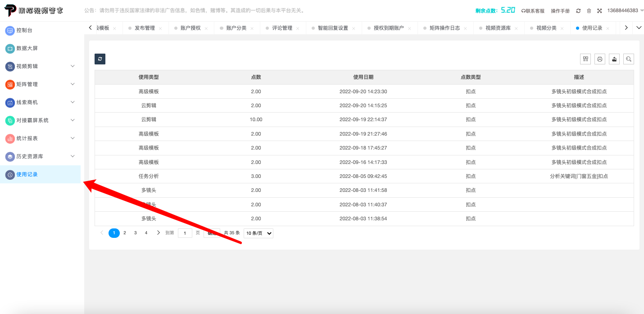Click the 分析关键词[门窗五金]扣点 description cell
The height and width of the screenshot is (314, 644).
click(x=579, y=176)
